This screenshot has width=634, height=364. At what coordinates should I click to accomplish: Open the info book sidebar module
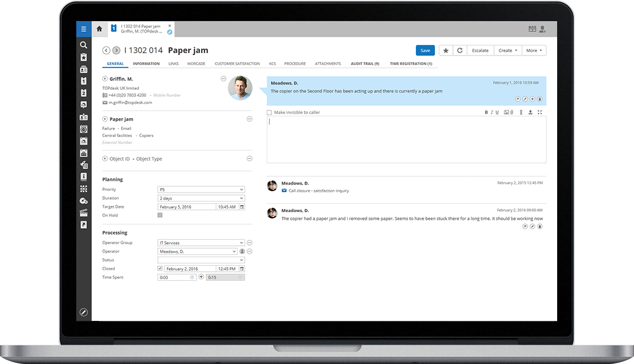84,177
